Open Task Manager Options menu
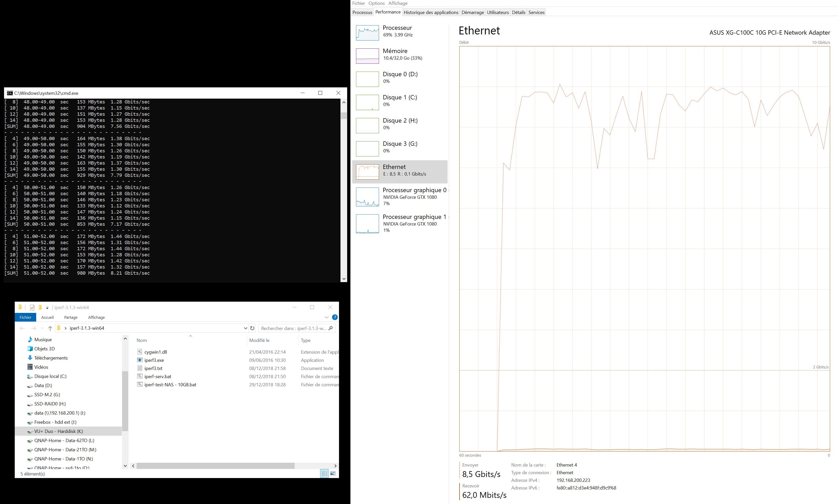838x504 pixels. [376, 3]
